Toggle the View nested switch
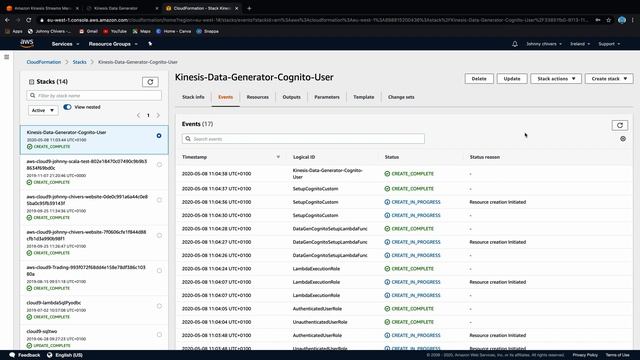Image resolution: width=640 pixels, height=360 pixels. (x=67, y=107)
